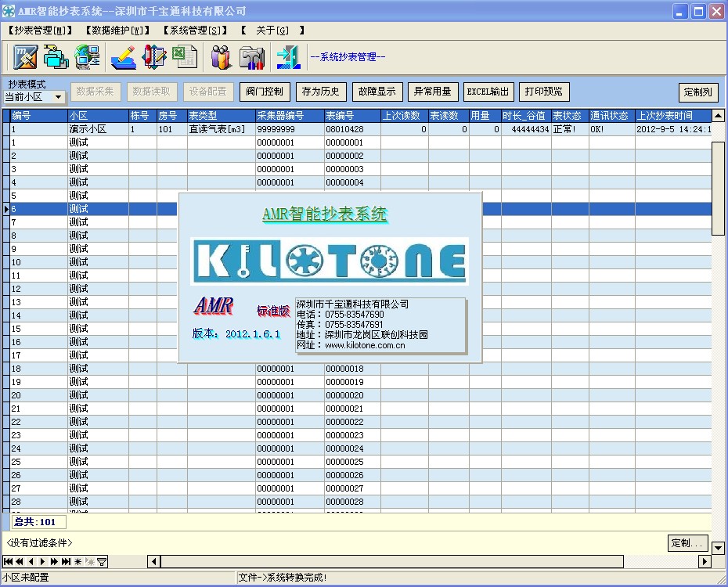
Task: Go to next record arrow
Action: (x=43, y=561)
